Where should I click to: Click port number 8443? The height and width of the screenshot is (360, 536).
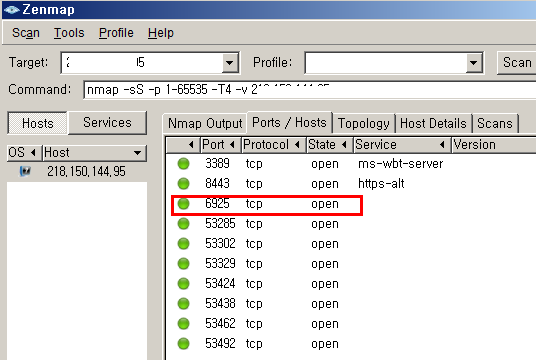pos(217,184)
